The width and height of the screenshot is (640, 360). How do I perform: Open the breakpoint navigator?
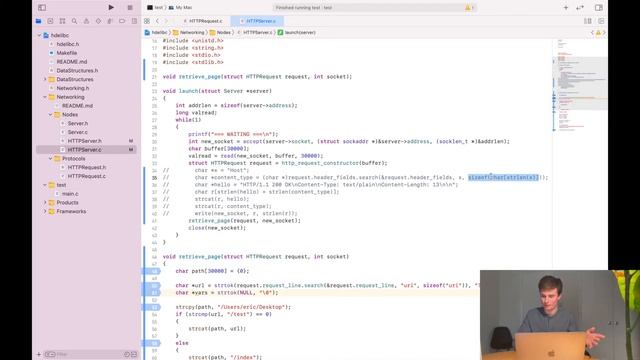coord(122,21)
